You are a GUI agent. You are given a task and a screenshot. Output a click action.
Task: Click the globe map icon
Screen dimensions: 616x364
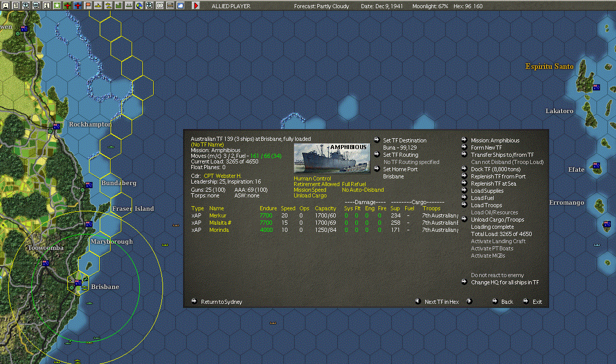[x=139, y=6]
